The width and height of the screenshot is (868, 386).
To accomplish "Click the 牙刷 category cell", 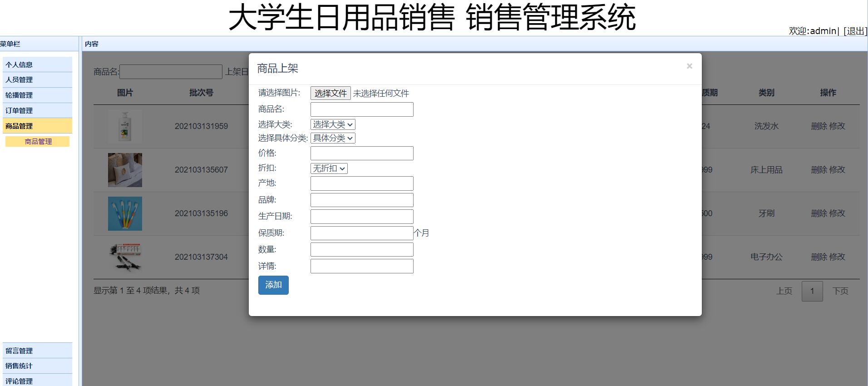I will tap(766, 213).
